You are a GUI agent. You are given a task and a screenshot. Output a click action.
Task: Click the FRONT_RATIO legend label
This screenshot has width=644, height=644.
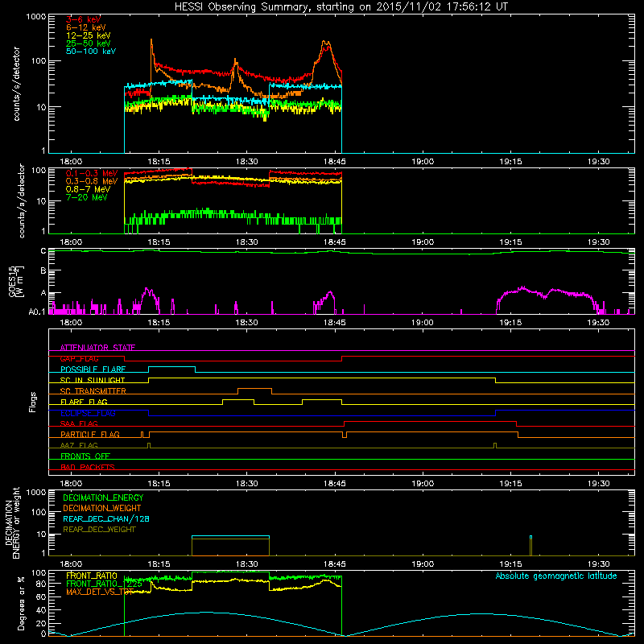click(x=91, y=576)
